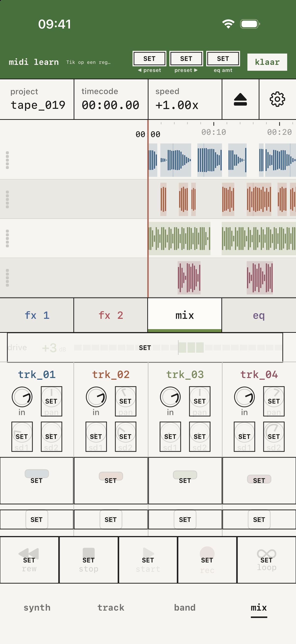Select trk_02 pan knob
Screen dimensions: 296x644
pos(126,401)
